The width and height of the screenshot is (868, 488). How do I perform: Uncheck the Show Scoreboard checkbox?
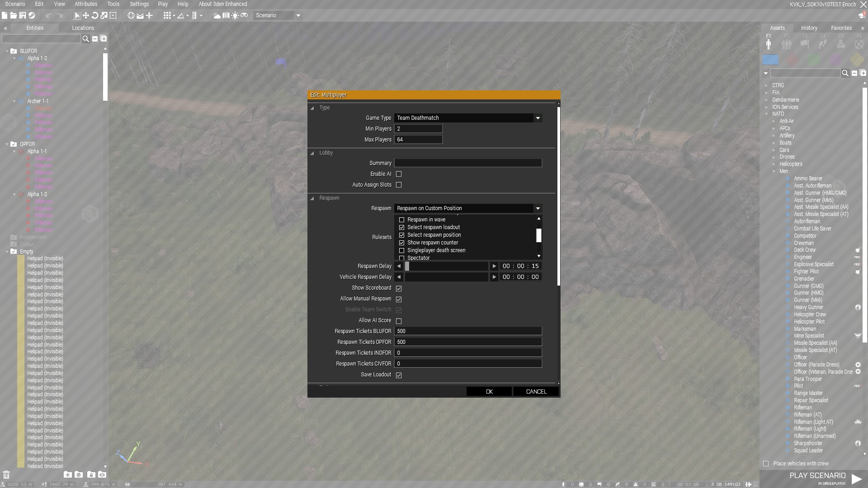(x=399, y=288)
